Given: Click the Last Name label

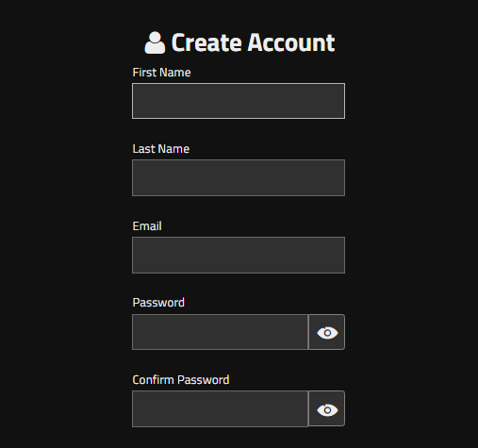Looking at the screenshot, I should point(161,149).
